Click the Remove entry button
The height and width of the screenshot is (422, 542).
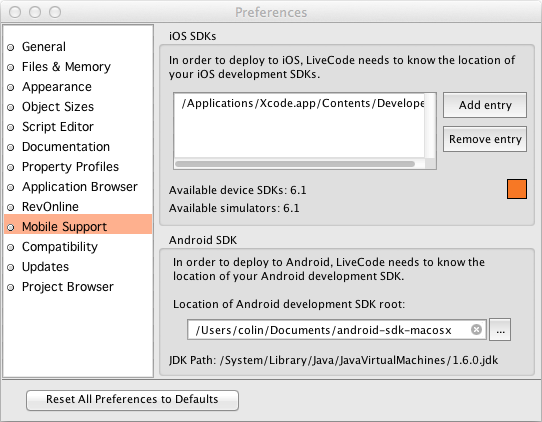(485, 139)
